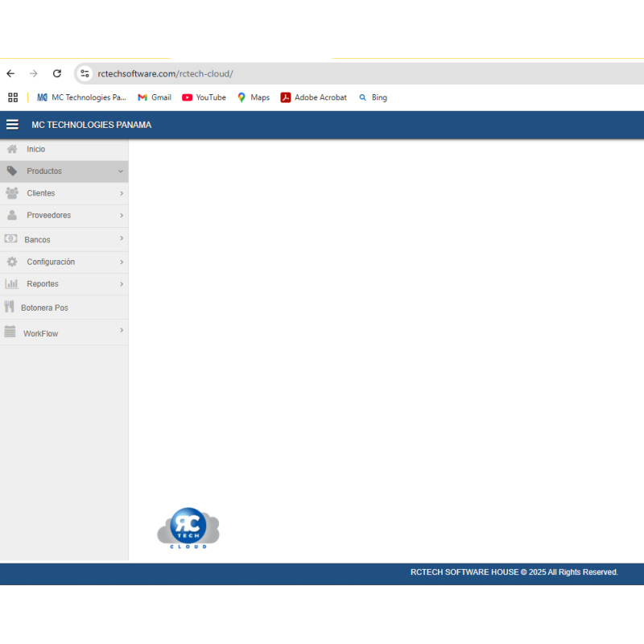Select Productos in the sidebar
Screen dimensions: 644x644
pos(64,171)
